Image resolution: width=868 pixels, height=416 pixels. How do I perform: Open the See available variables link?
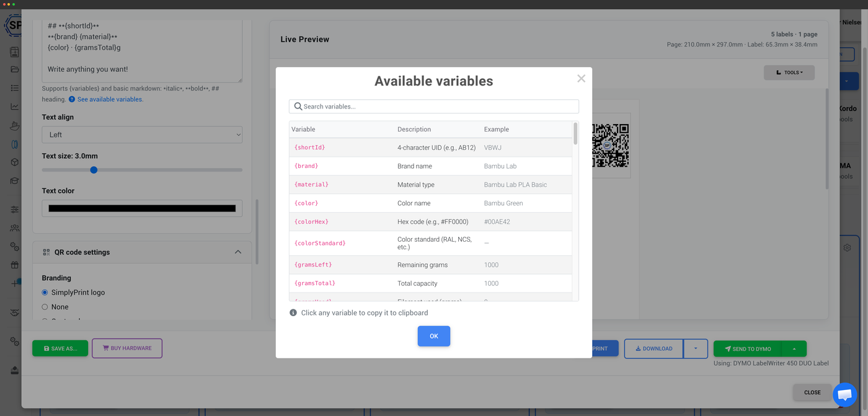click(110, 99)
